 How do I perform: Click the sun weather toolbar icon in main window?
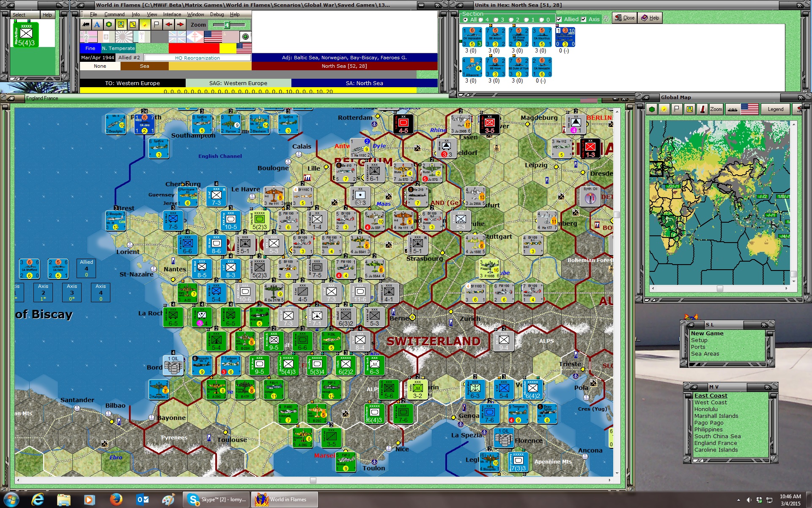pos(145,25)
